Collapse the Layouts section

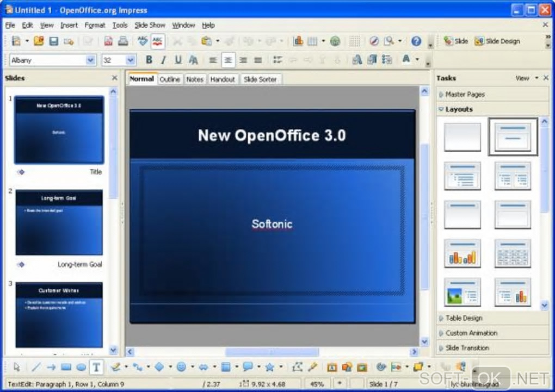493,109
